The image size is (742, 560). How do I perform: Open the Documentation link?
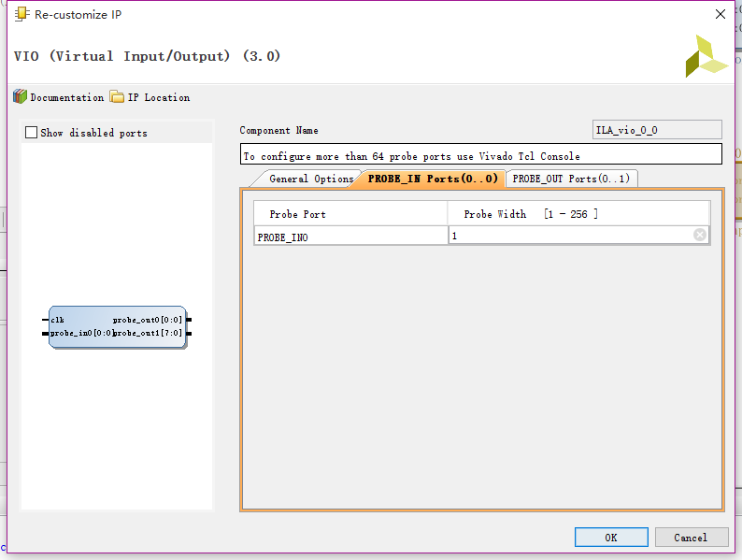[x=66, y=97]
